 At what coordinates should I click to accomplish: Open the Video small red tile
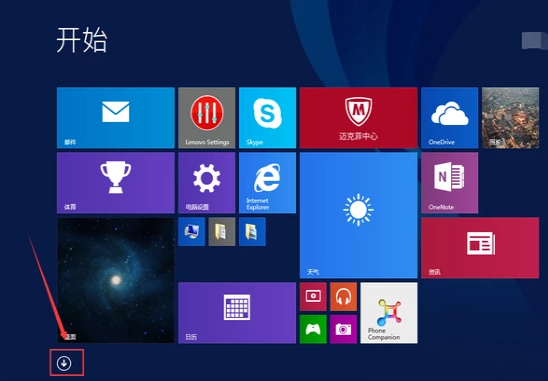tap(313, 297)
